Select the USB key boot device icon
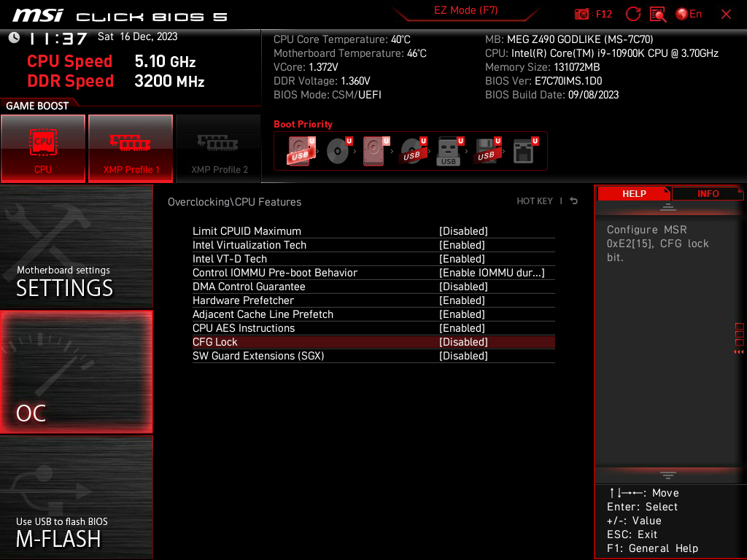Screen dimensions: 747x560 [x=449, y=151]
